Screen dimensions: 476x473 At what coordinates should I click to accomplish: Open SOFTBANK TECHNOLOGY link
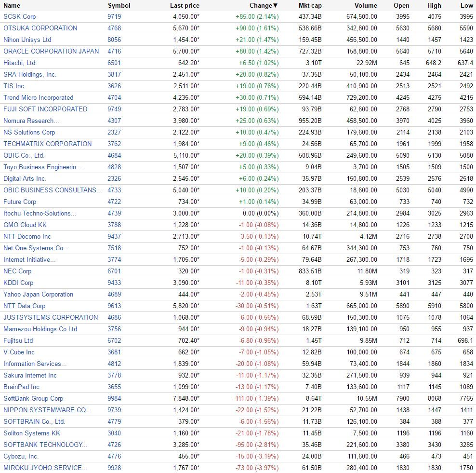pos(45,445)
